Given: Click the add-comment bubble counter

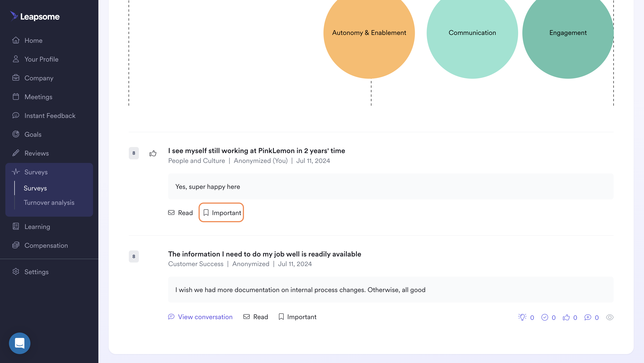Looking at the screenshot, I should (x=591, y=317).
